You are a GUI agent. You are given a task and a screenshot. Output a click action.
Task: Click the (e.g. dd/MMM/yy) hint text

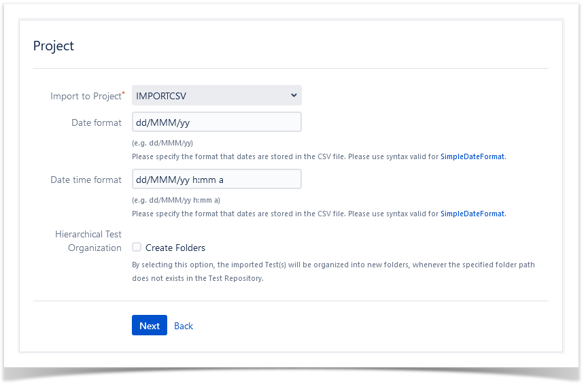click(162, 143)
